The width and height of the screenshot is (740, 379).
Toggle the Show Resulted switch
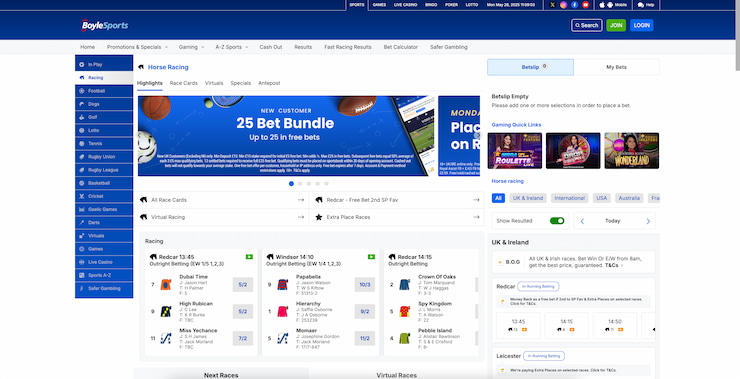click(x=557, y=221)
